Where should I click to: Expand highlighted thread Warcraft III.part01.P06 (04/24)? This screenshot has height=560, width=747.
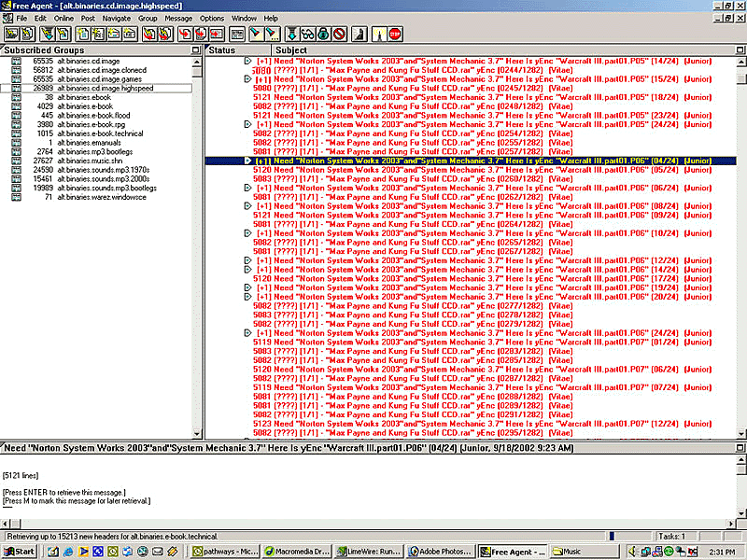[247, 161]
